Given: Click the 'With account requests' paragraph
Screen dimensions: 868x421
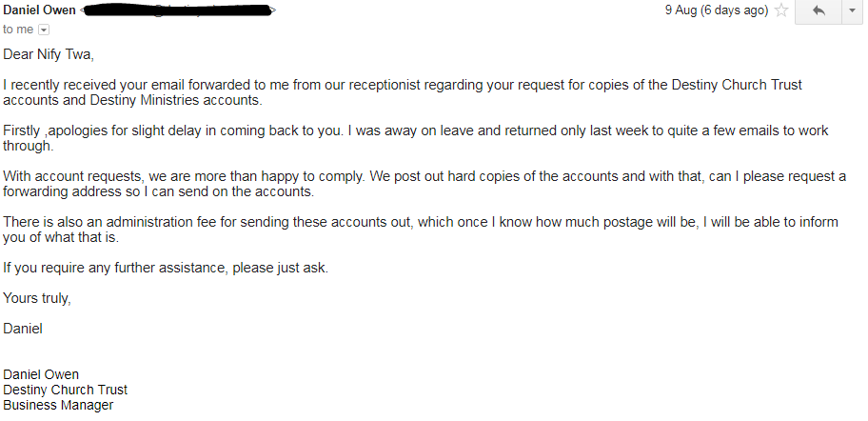Looking at the screenshot, I should tap(424, 184).
